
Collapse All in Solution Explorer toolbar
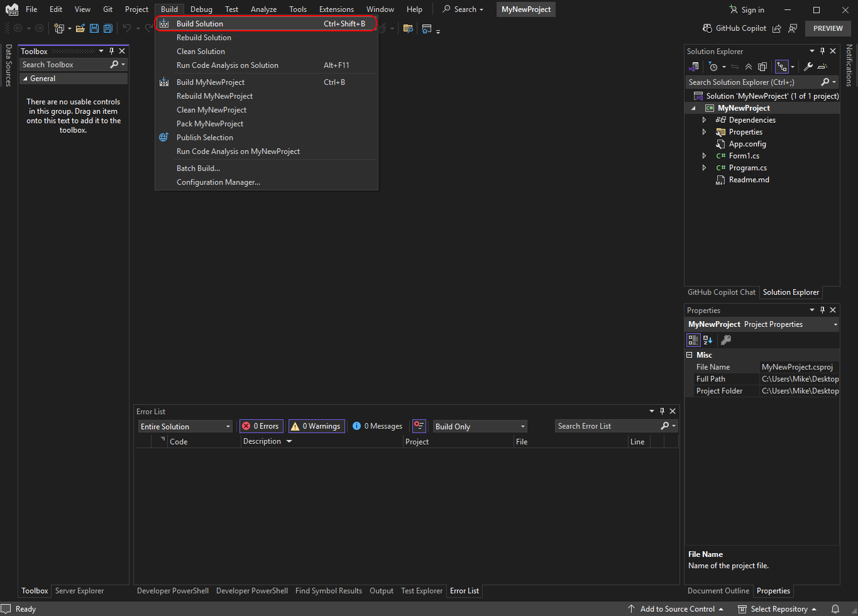tap(748, 67)
